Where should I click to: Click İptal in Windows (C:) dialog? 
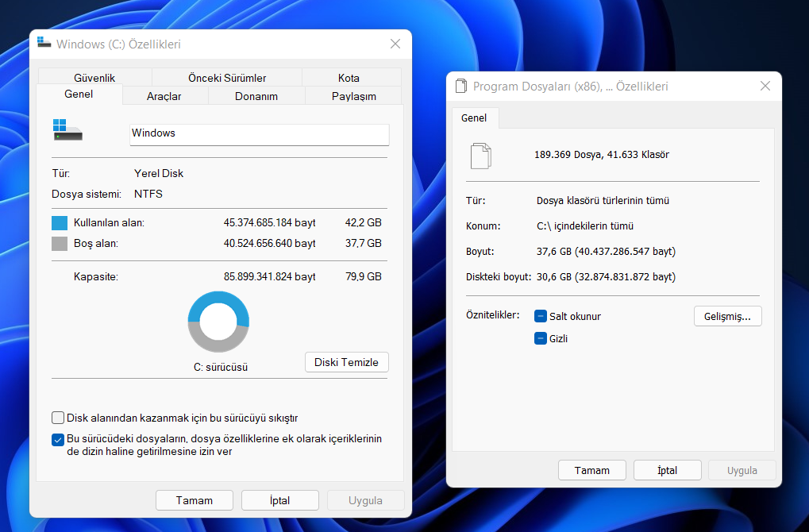coord(280,500)
